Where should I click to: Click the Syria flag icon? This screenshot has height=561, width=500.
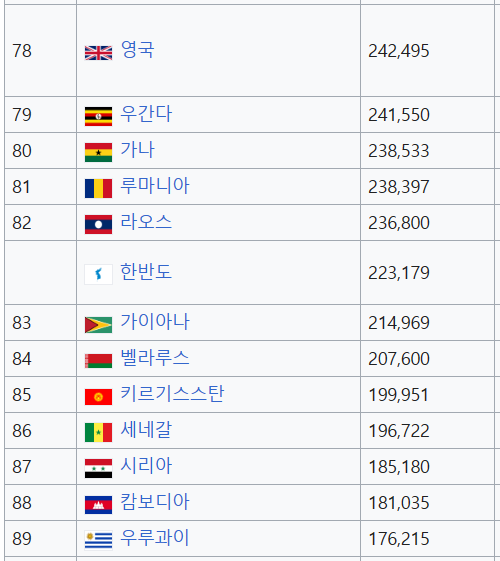click(98, 469)
